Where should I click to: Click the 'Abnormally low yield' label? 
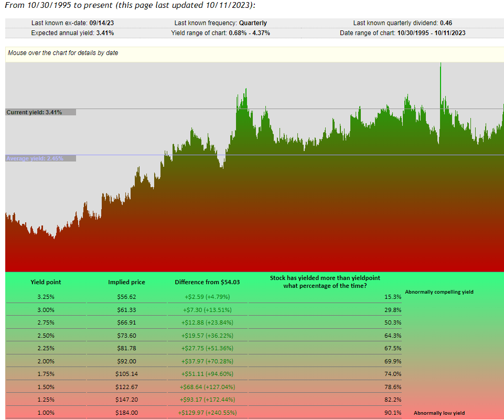[439, 413]
